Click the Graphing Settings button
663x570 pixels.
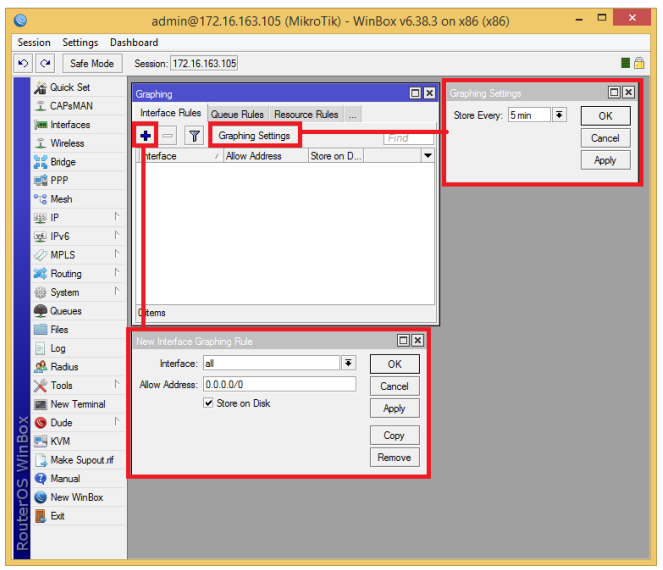(254, 136)
